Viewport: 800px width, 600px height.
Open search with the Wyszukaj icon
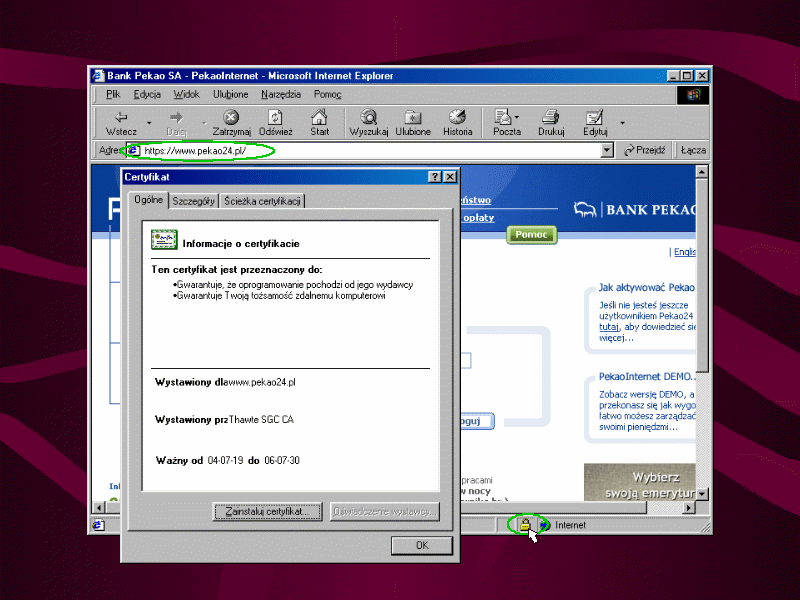[368, 117]
